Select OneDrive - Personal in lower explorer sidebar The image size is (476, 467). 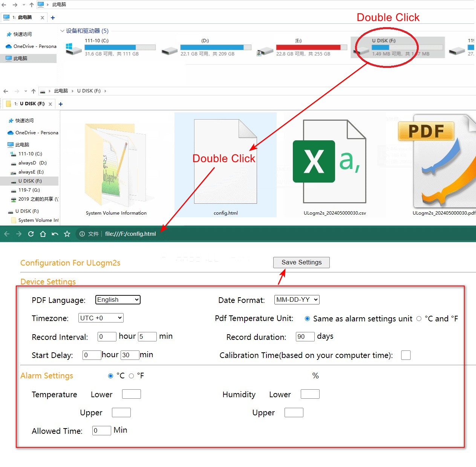pyautogui.click(x=33, y=133)
